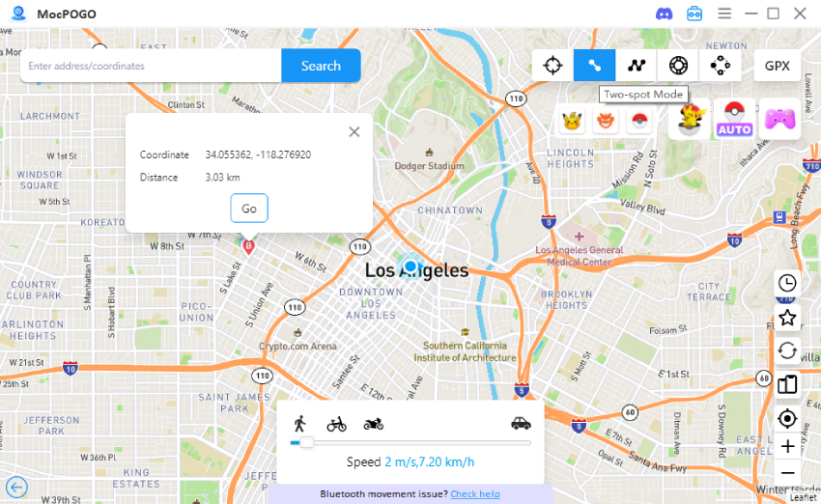Open the Discord community icon
821x504 pixels.
pyautogui.click(x=664, y=14)
